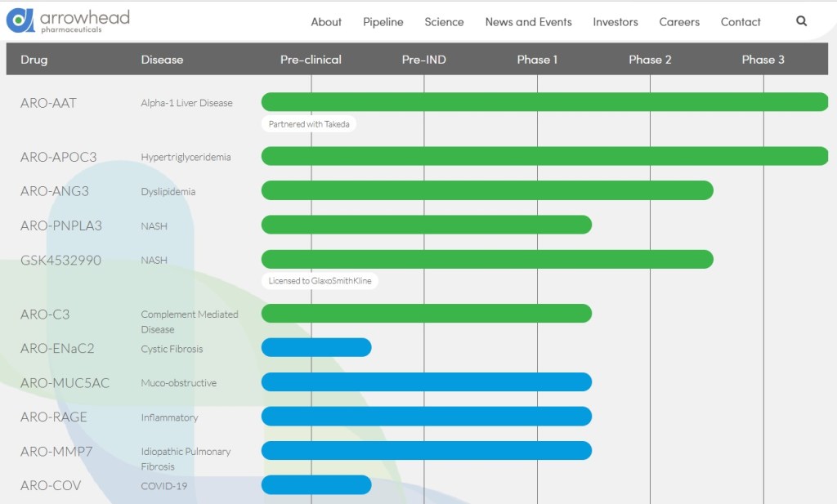This screenshot has width=837, height=504.
Task: Open the Careers page
Action: (679, 22)
